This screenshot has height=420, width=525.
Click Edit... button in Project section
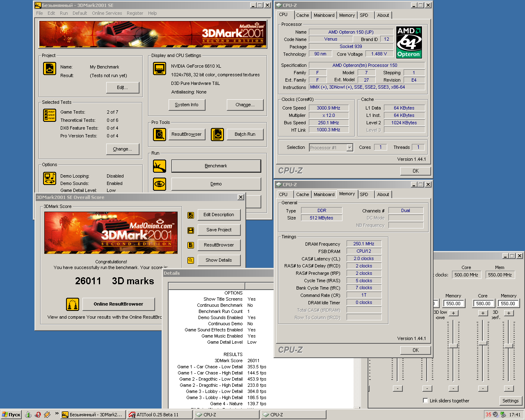click(123, 88)
